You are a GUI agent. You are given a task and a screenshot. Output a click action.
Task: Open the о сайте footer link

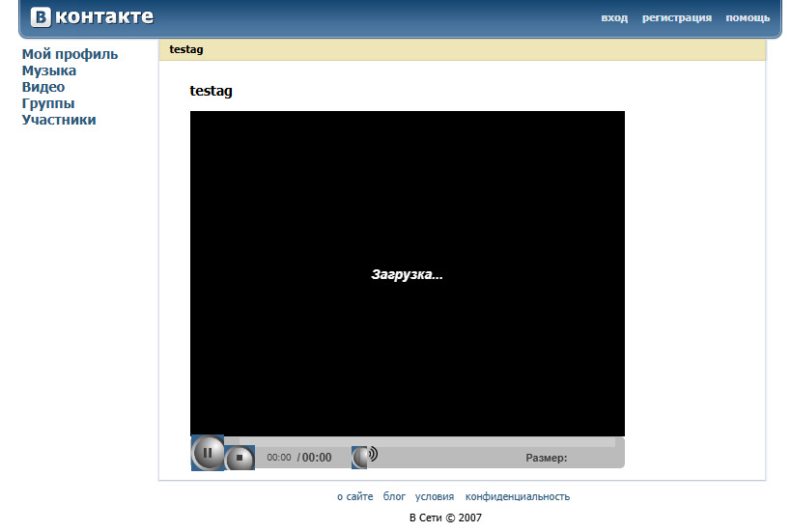(354, 496)
